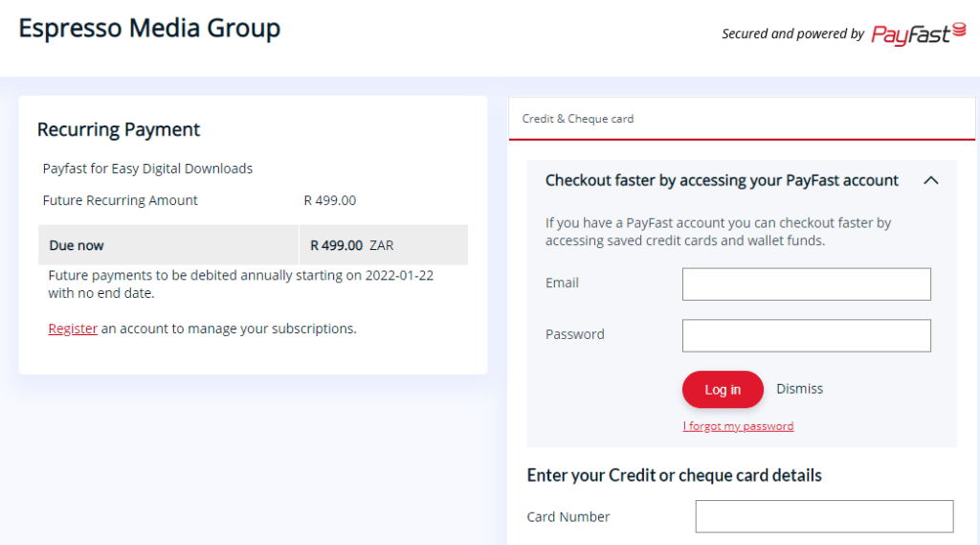Dismiss the PayFast login prompt
Viewport: 980px width, 545px height.
(799, 389)
